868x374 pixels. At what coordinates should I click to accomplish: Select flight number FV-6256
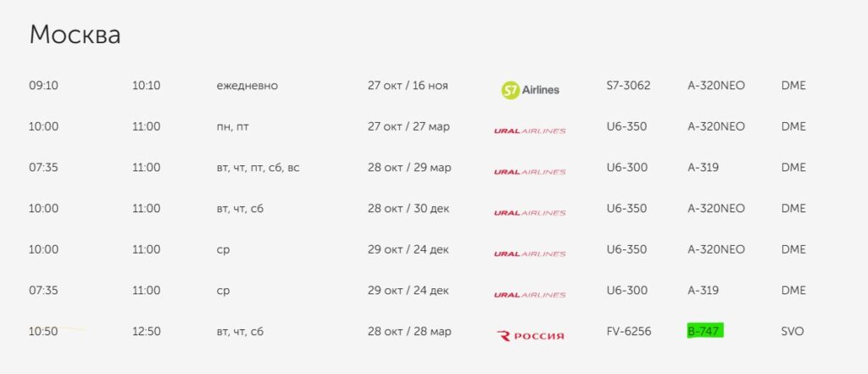click(x=629, y=332)
